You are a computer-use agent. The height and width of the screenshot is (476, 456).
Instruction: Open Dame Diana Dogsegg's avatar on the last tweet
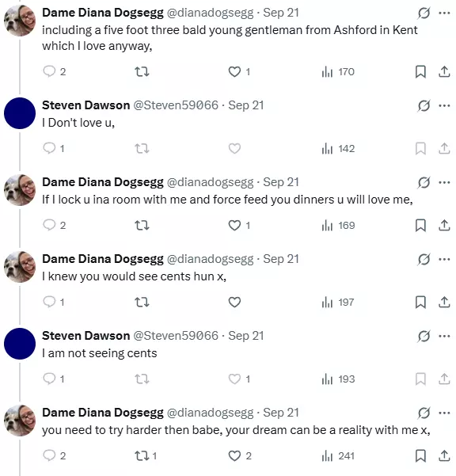click(x=20, y=421)
